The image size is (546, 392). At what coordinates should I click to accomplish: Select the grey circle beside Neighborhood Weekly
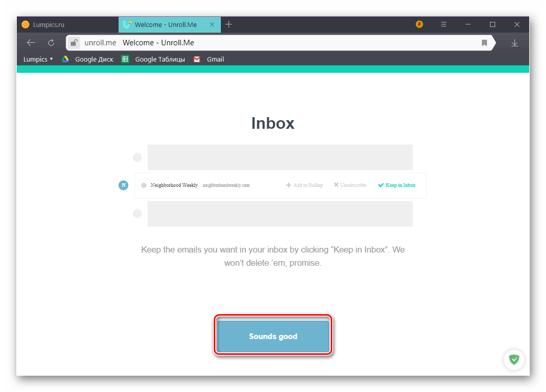coord(144,185)
